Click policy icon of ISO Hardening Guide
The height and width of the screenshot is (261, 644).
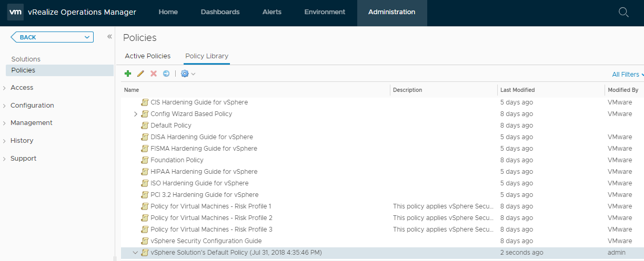coord(145,183)
